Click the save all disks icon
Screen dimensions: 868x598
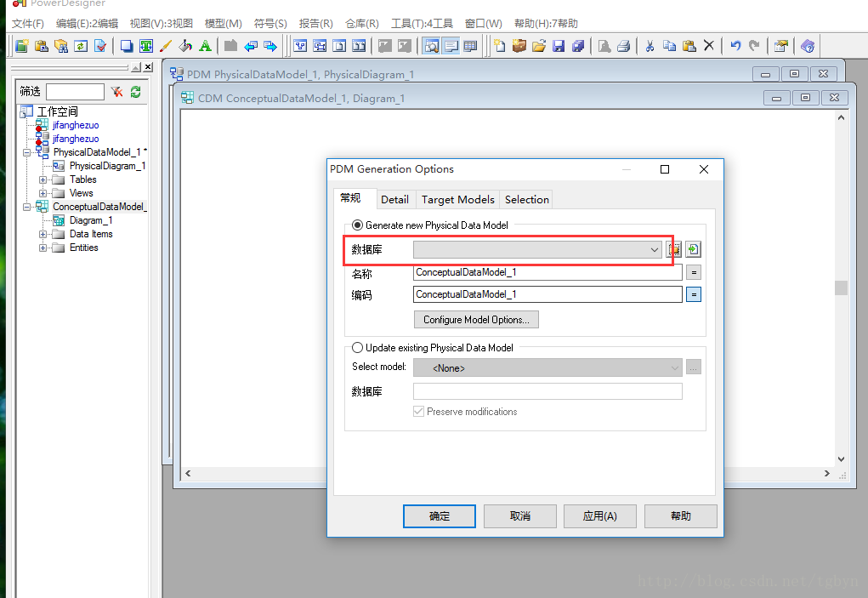[x=578, y=46]
